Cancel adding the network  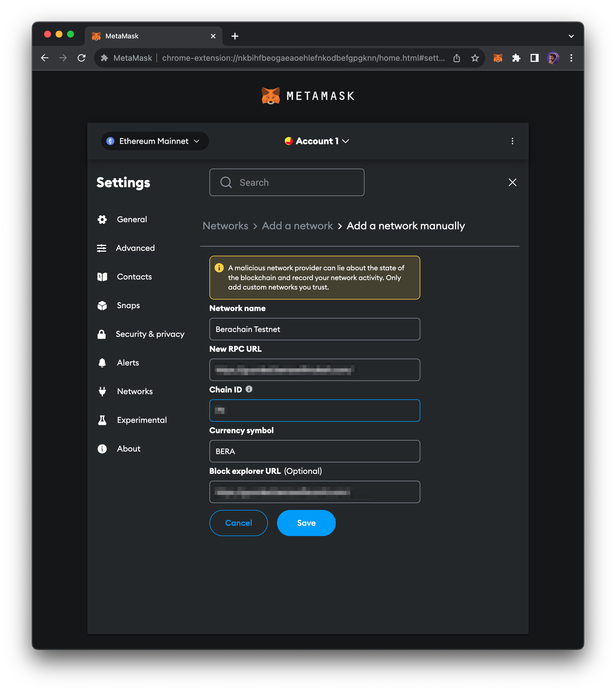238,523
